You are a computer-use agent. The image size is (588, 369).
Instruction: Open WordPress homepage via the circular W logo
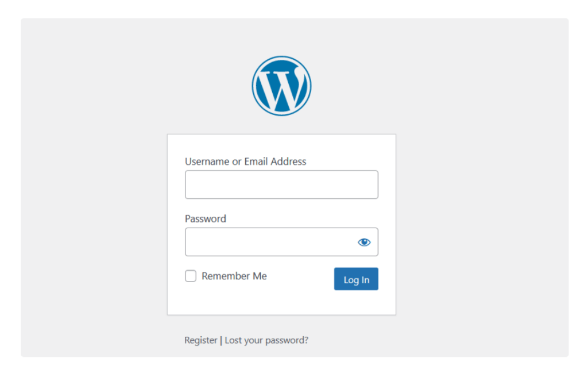281,85
